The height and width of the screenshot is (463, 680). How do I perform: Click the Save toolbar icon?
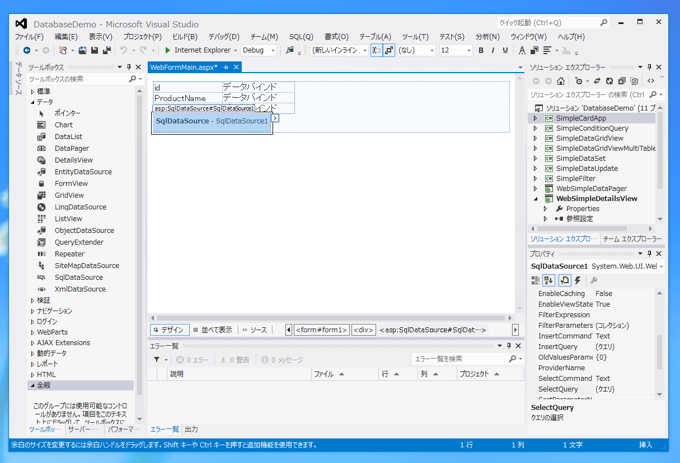(94, 50)
